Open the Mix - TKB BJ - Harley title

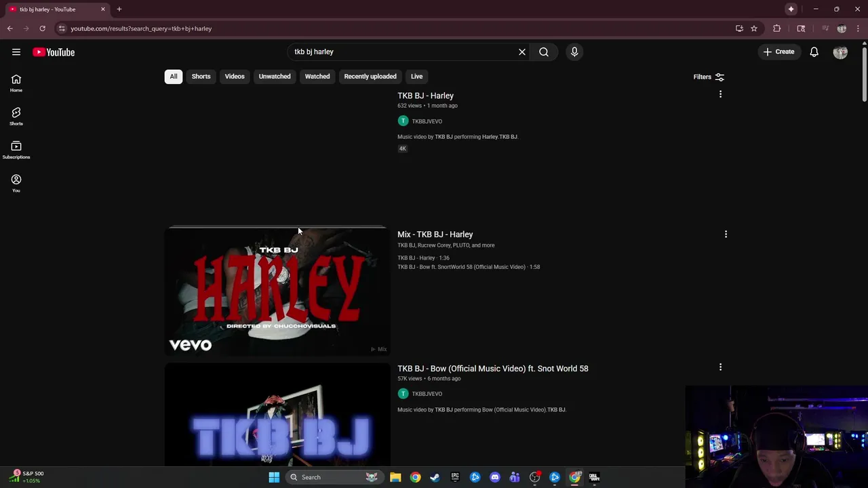(x=435, y=235)
